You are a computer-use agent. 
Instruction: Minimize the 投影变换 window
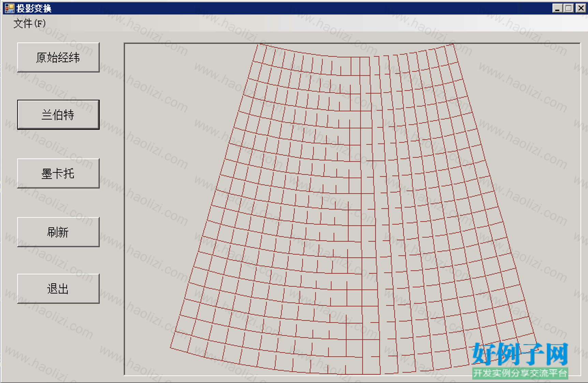pos(557,8)
